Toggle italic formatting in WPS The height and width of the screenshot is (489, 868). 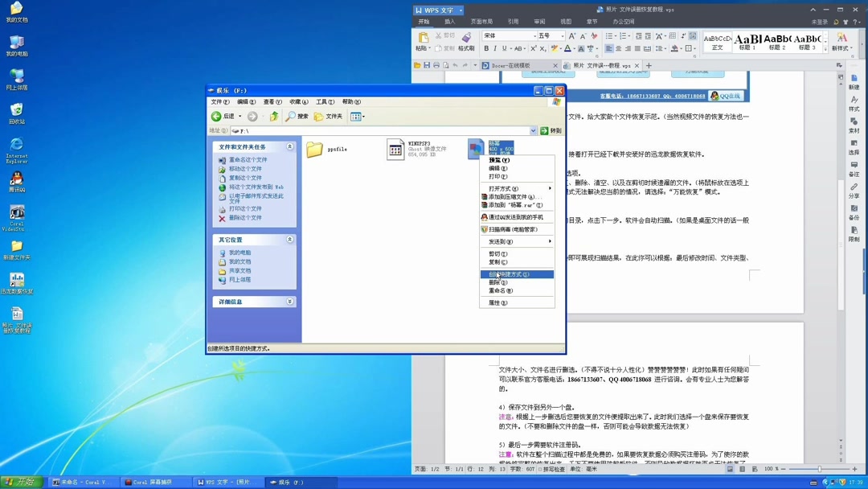click(495, 47)
